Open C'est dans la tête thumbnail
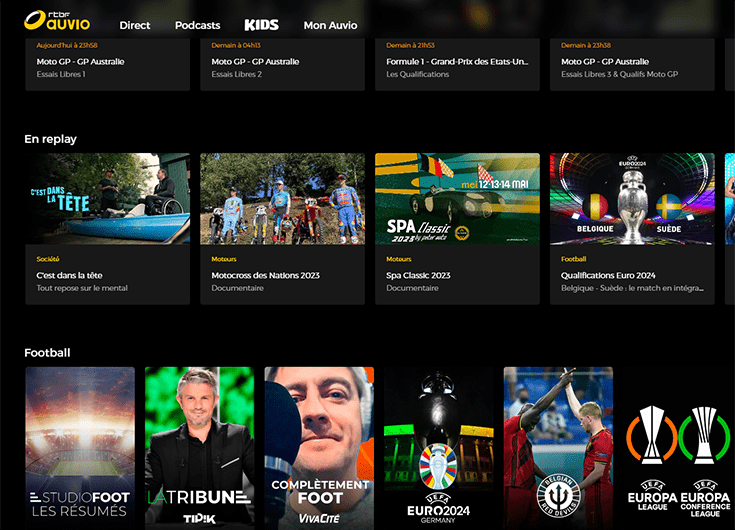Screen dimensions: 735x530 click(108, 199)
